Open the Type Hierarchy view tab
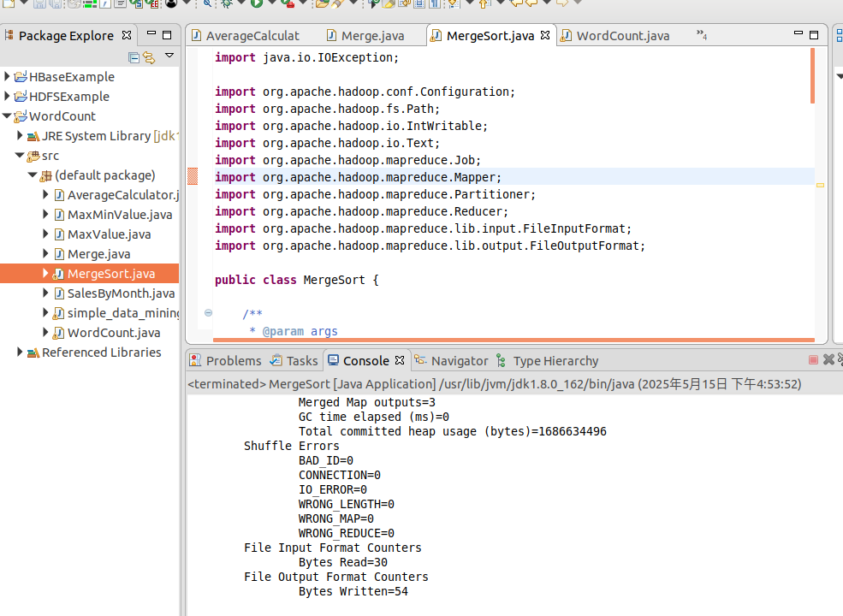This screenshot has height=616, width=843. 555,361
